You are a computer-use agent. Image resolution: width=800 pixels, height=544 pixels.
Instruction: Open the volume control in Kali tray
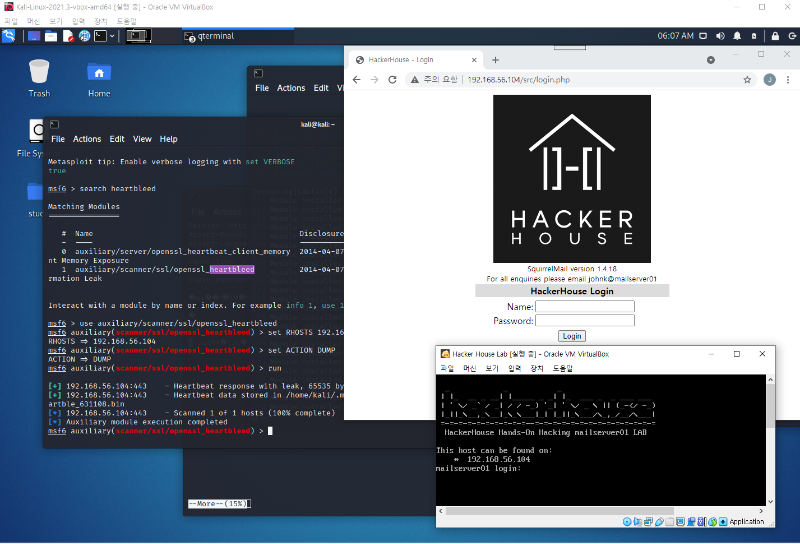pyautogui.click(x=720, y=36)
